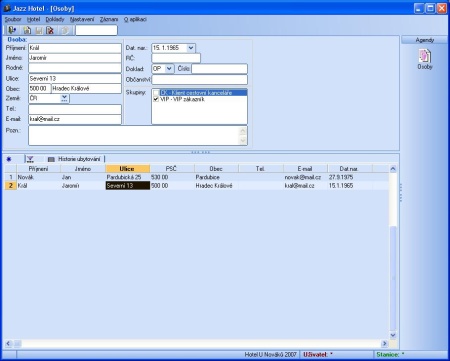Click the Agendy panel header
This screenshot has width=450, height=361.
pyautogui.click(x=425, y=40)
